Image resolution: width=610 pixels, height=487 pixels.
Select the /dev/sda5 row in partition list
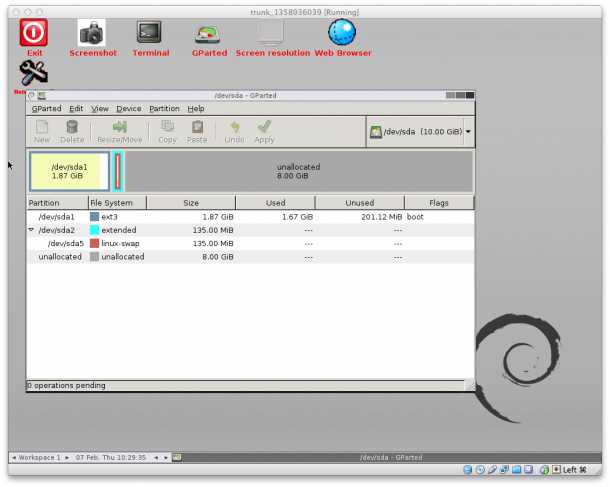tap(251, 244)
